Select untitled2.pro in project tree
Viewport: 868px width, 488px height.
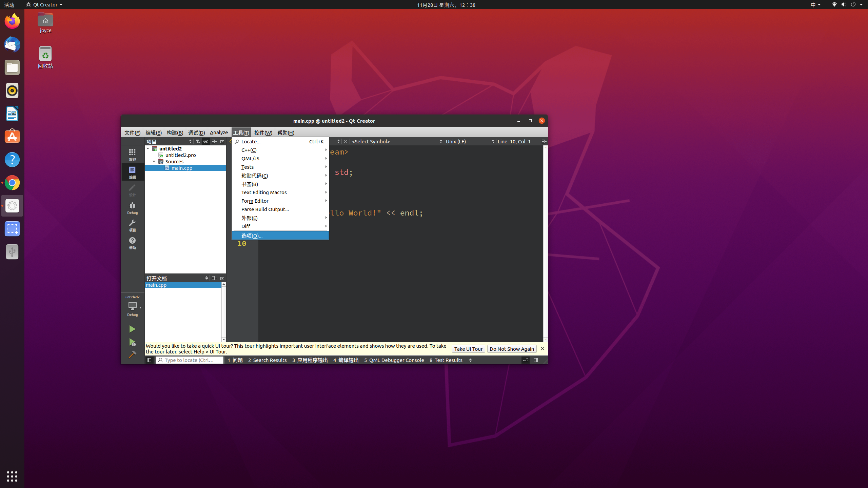coord(180,155)
